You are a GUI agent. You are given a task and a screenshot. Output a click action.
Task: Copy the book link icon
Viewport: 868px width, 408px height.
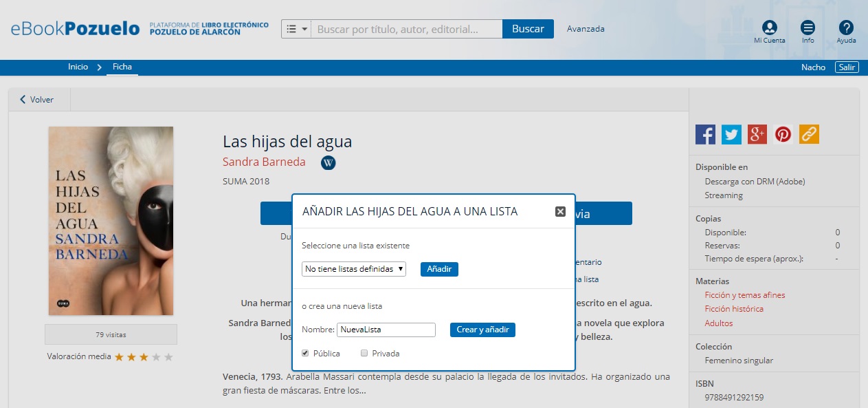click(x=809, y=134)
